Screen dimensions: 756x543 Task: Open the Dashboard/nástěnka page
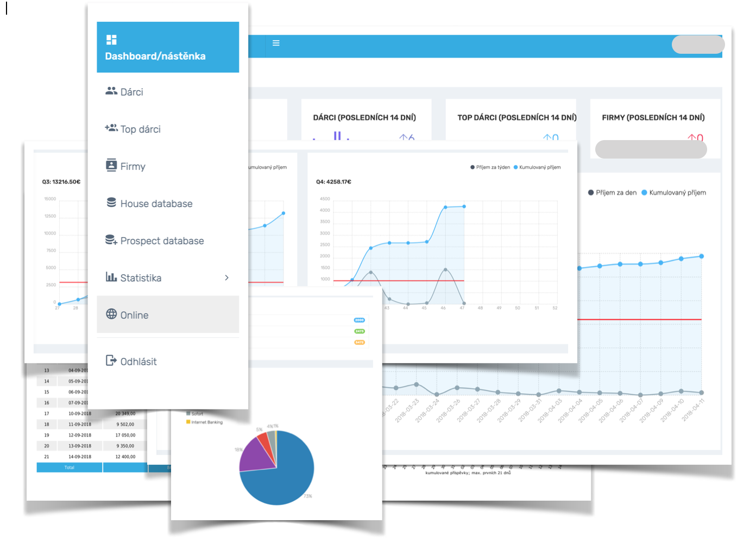(155, 56)
